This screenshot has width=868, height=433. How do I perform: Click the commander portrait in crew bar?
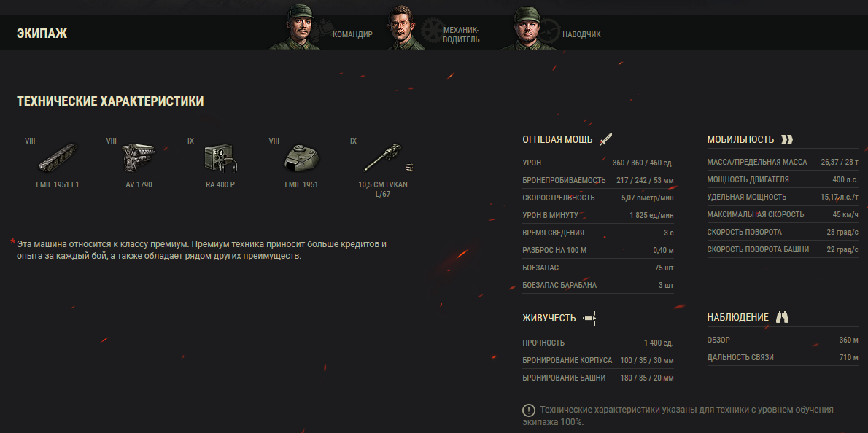click(295, 28)
